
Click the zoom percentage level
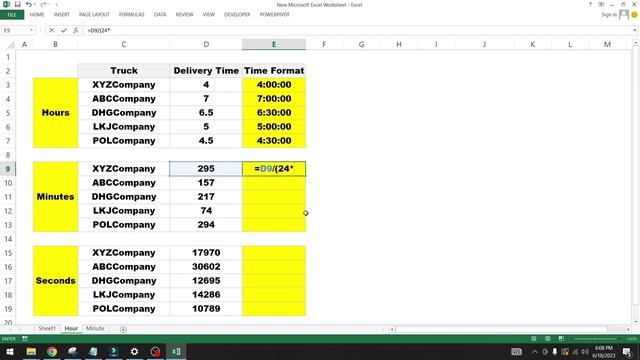[631, 339]
